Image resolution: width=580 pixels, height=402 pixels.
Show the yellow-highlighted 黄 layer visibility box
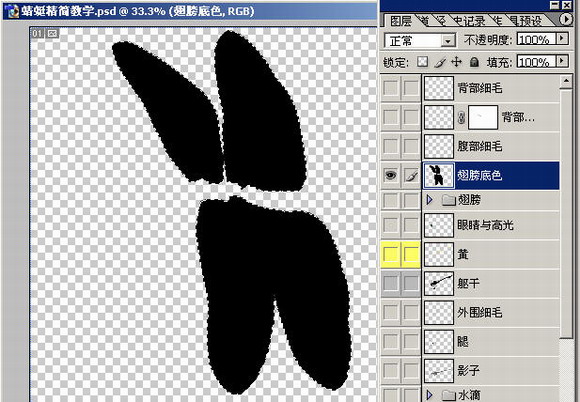click(x=391, y=254)
